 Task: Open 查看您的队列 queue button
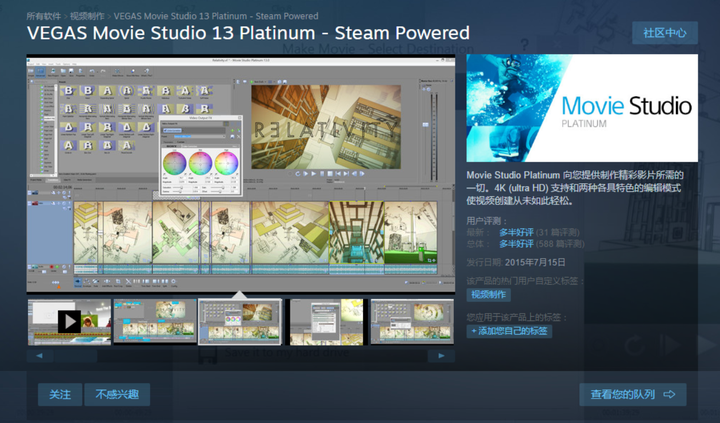[633, 395]
